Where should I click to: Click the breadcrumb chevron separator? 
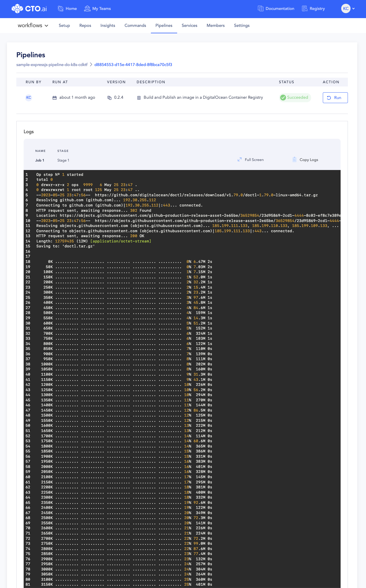click(x=91, y=65)
